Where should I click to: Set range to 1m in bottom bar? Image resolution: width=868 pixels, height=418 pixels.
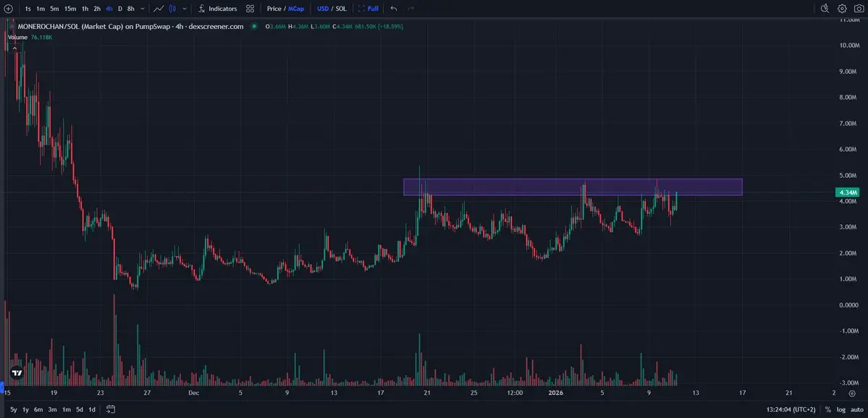[x=66, y=410]
